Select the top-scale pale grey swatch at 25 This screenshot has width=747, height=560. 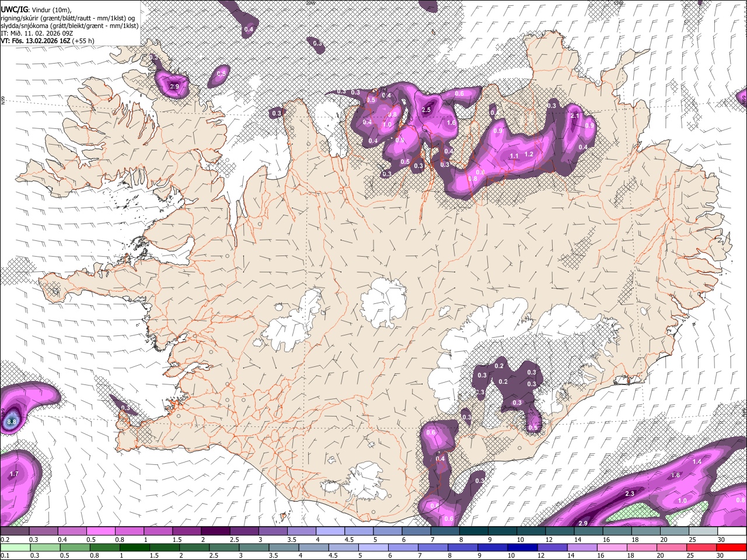(703, 531)
